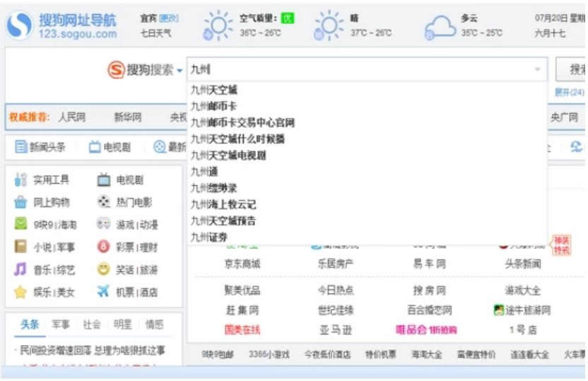The width and height of the screenshot is (588, 381).
Task: Expand the 展开(24) link
Action: (569, 93)
